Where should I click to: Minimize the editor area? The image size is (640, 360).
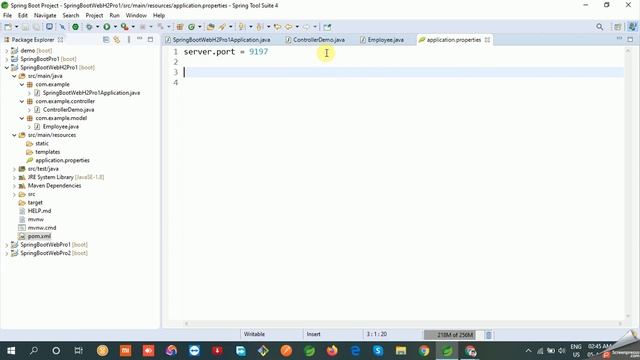pyautogui.click(x=619, y=39)
